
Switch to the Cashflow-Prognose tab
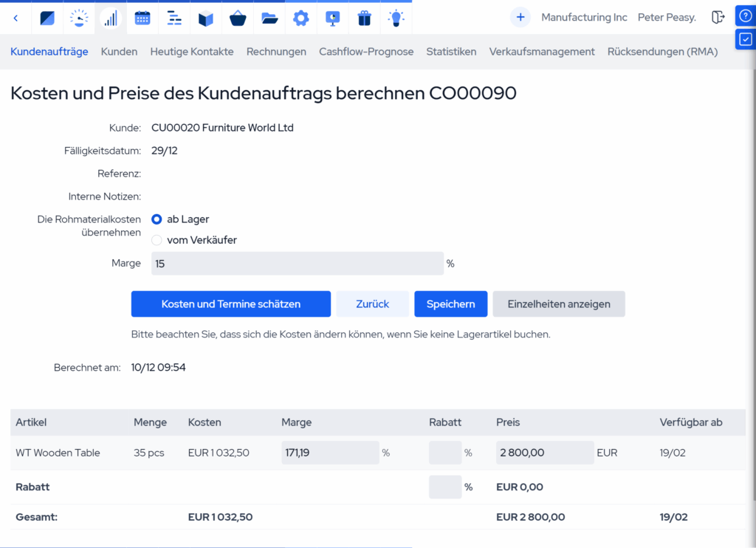[366, 52]
